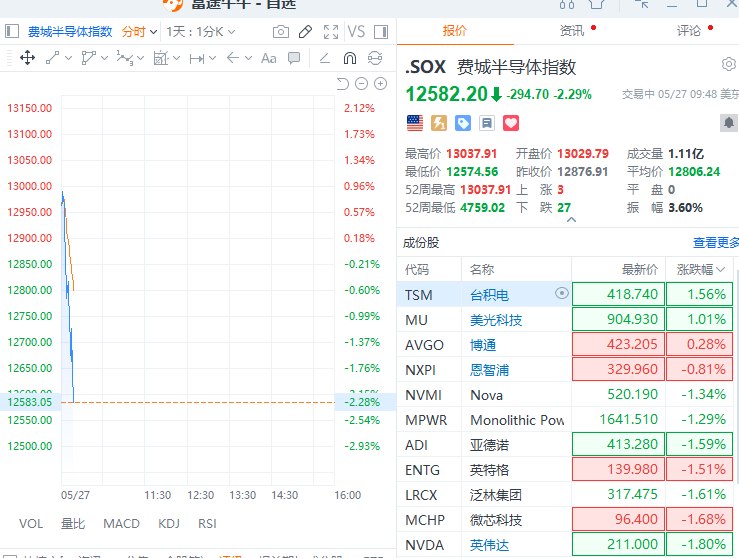Collapse quote details with up chevron
739x558 pixels.
coord(571,220)
